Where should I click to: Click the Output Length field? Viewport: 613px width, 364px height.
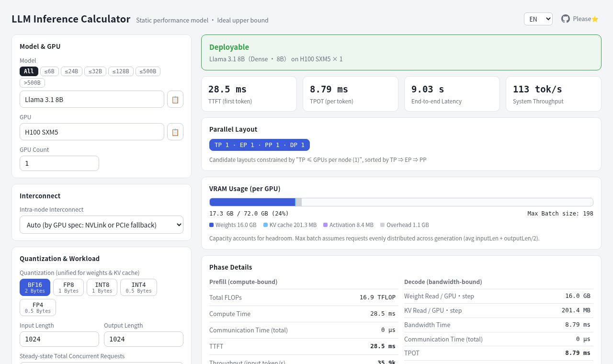144,339
